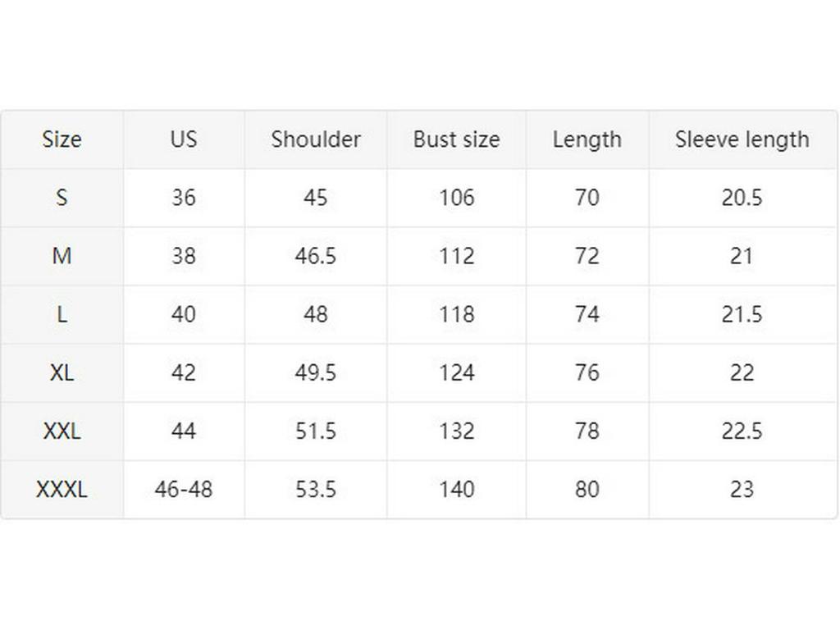Image resolution: width=840 pixels, height=630 pixels.
Task: Click the XXXL size row label
Action: [62, 490]
